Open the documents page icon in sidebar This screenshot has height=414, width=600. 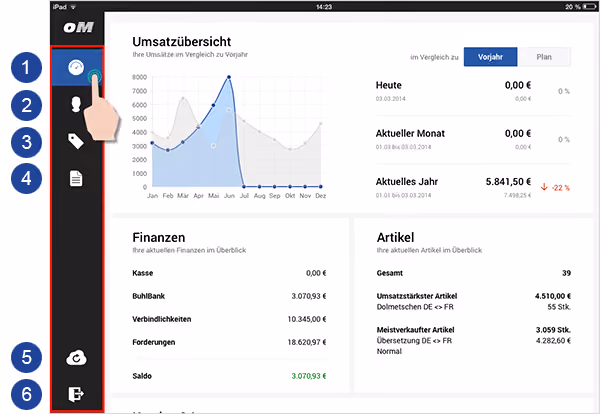coord(76,178)
